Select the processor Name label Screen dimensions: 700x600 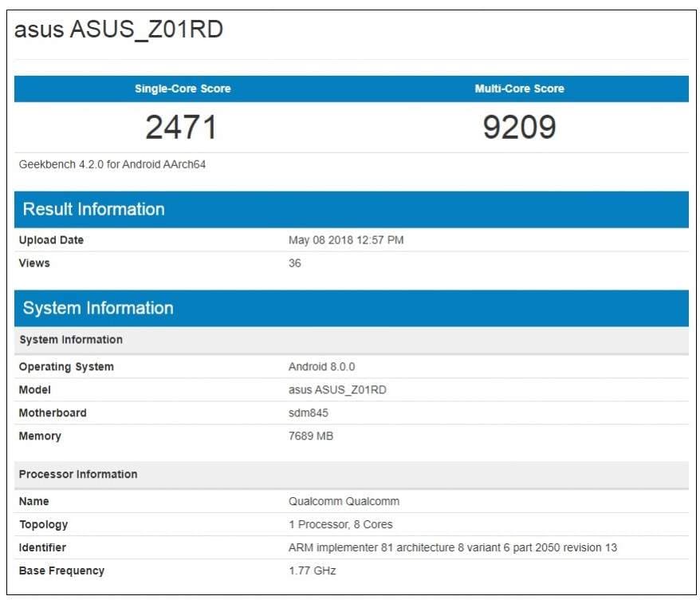pos(33,501)
